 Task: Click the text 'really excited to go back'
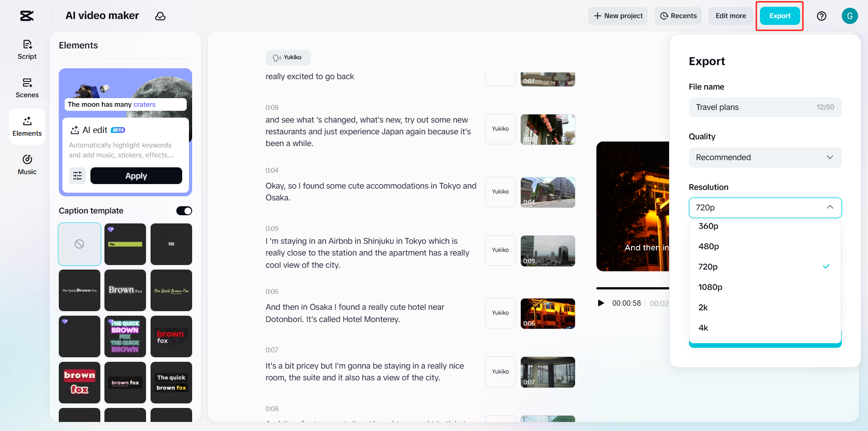310,76
